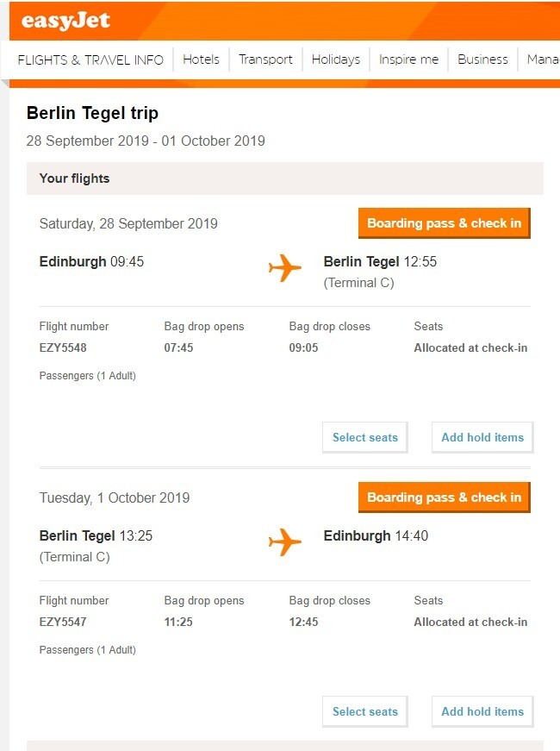
Task: Add hold items to the 1 October flight
Action: [x=482, y=711]
